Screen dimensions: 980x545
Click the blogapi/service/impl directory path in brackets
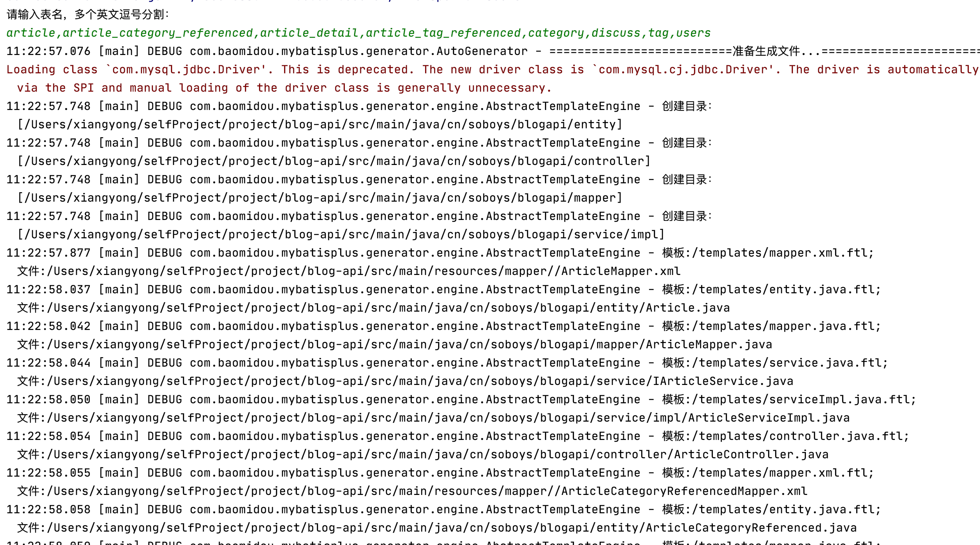tap(341, 235)
